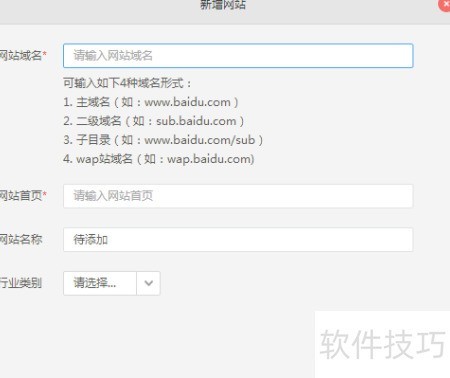Click the text 可输入如下4种域名形式
Screen dimensions: 450x378
click(127, 83)
